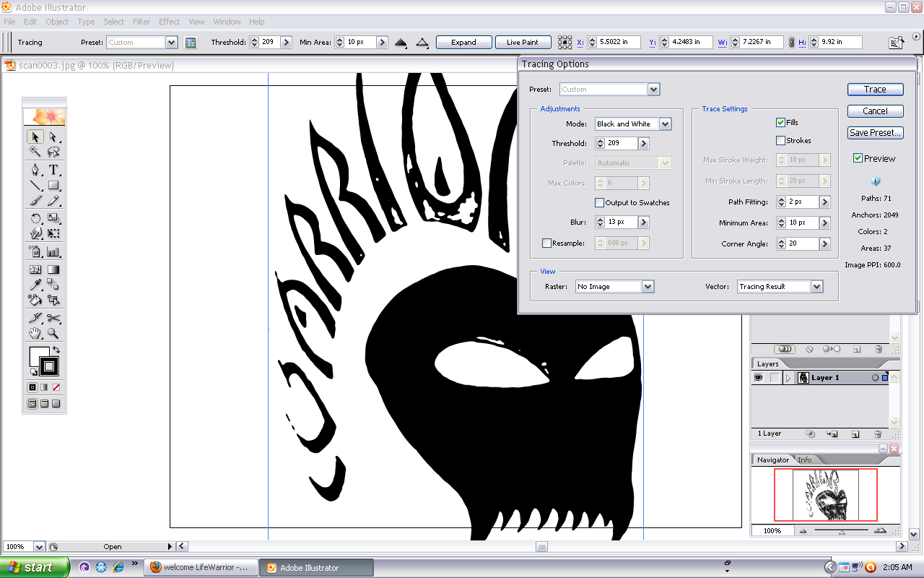This screenshot has height=578, width=924.
Task: Toggle lock box for Layer 1
Action: click(x=775, y=378)
